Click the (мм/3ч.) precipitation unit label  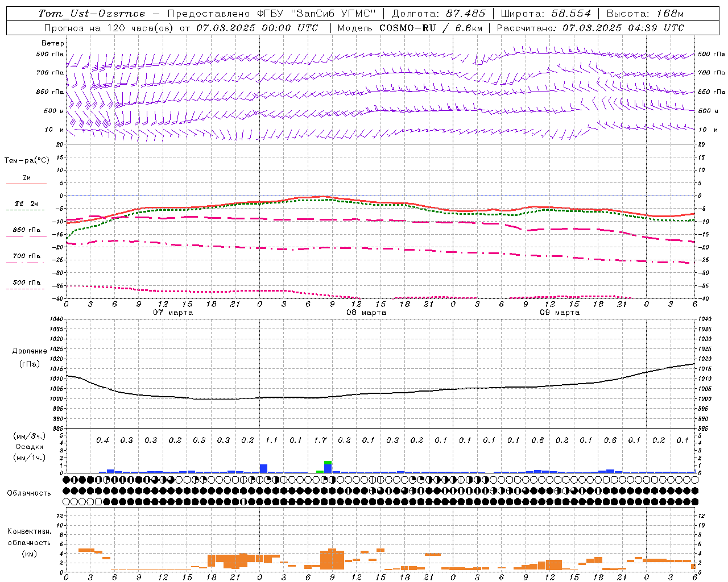(30, 436)
